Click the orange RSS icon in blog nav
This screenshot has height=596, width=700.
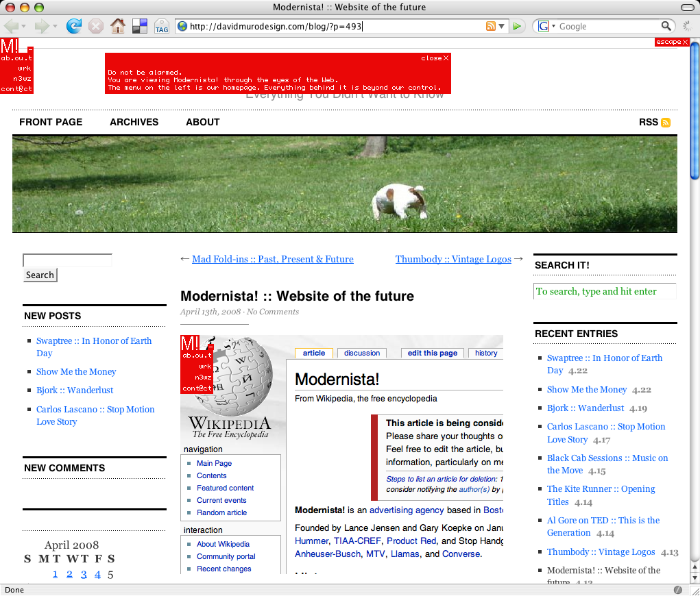[x=665, y=123]
